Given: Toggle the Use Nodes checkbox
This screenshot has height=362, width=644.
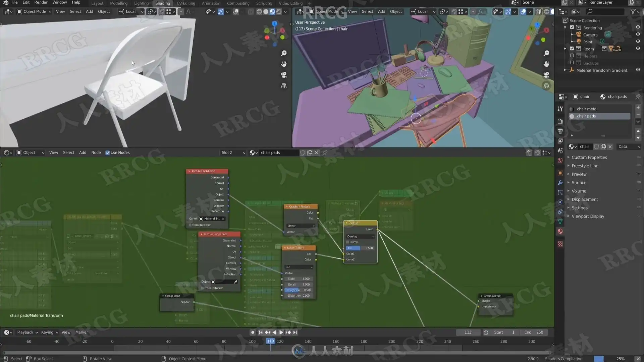Looking at the screenshot, I should pos(108,153).
